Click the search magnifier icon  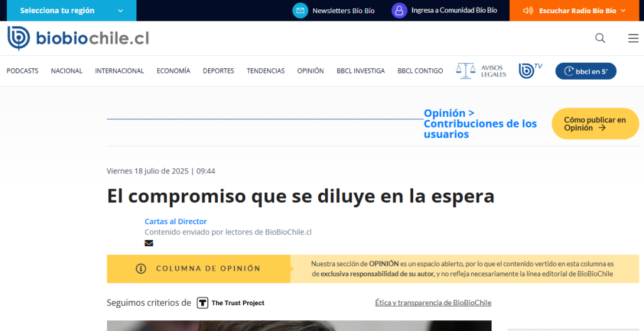(x=600, y=38)
